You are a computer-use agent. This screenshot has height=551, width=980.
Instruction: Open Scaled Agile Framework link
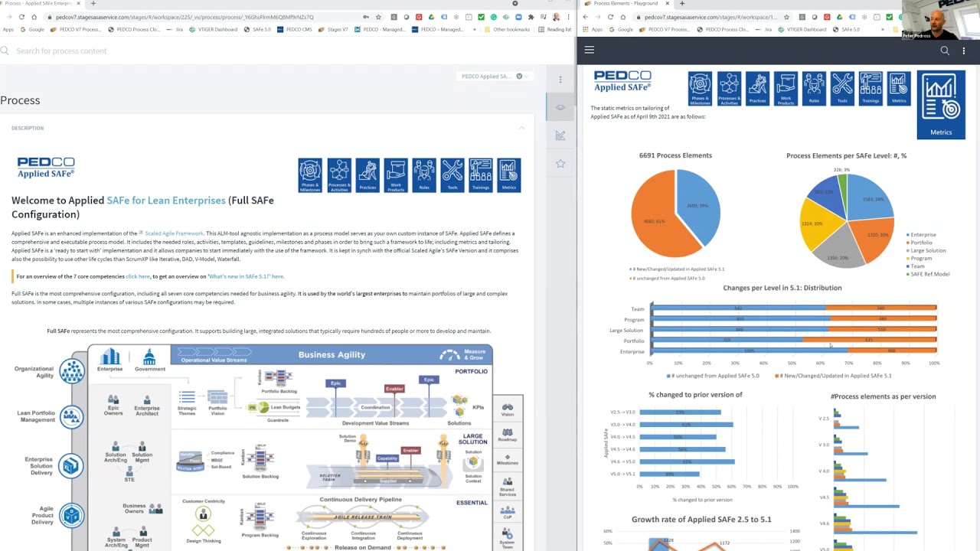[175, 233]
